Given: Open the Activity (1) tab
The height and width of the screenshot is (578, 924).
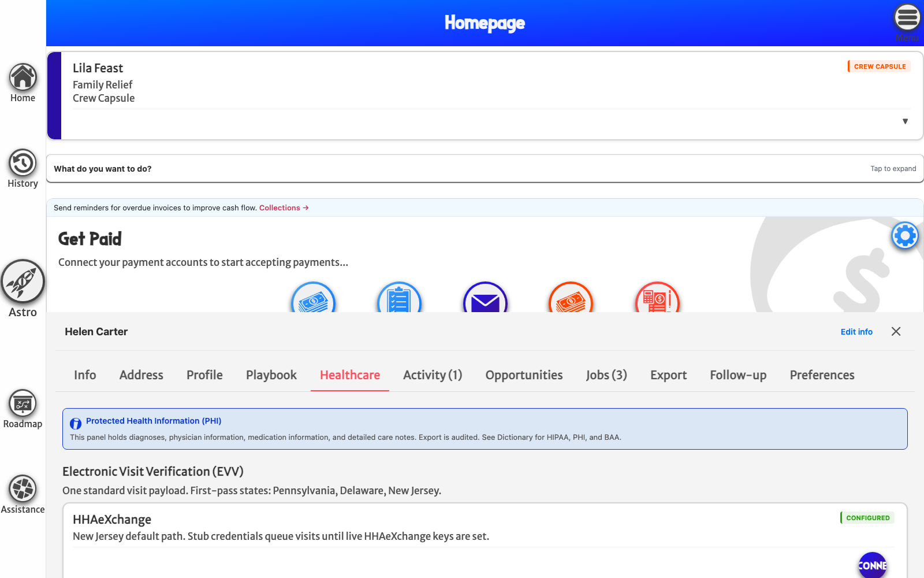Looking at the screenshot, I should click(x=433, y=375).
